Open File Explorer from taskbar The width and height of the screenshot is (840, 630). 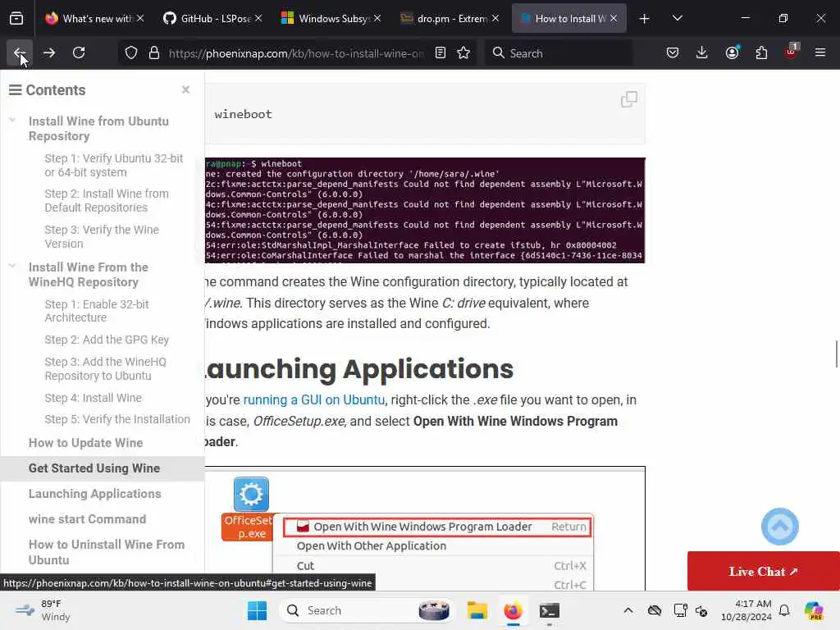477,610
